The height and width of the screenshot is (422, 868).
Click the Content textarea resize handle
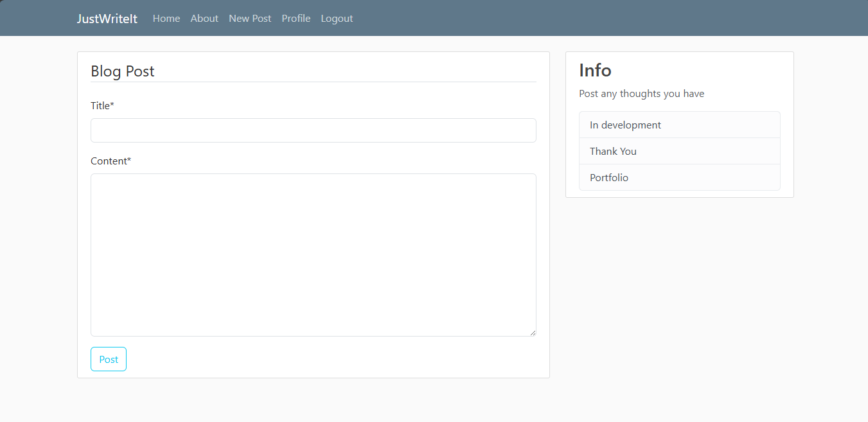click(x=532, y=332)
